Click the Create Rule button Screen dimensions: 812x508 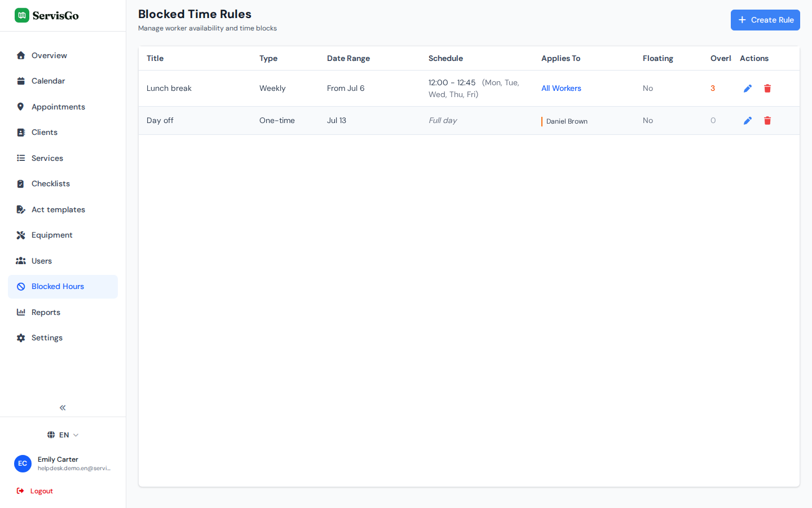coord(765,20)
